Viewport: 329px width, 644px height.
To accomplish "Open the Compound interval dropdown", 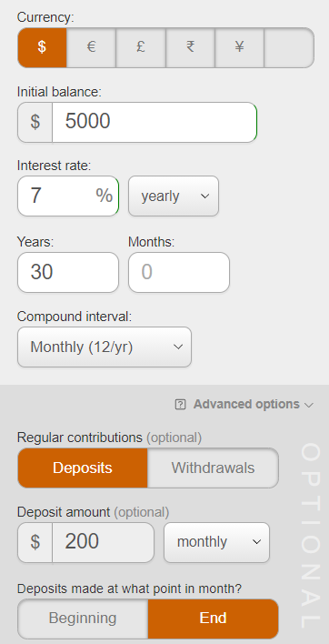I will point(105,347).
